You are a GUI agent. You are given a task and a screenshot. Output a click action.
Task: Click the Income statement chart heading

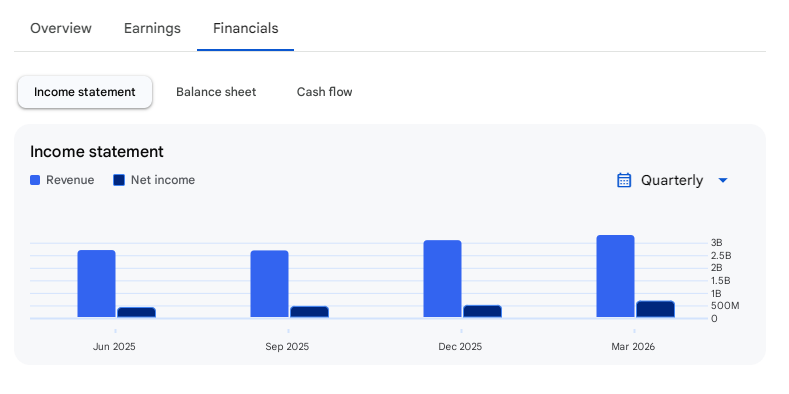97,151
